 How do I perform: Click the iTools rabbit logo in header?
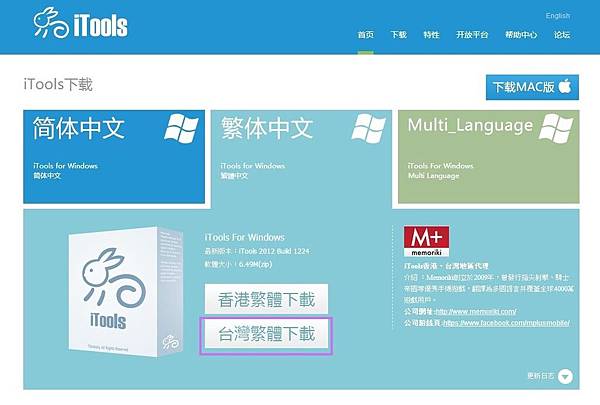coord(80,24)
